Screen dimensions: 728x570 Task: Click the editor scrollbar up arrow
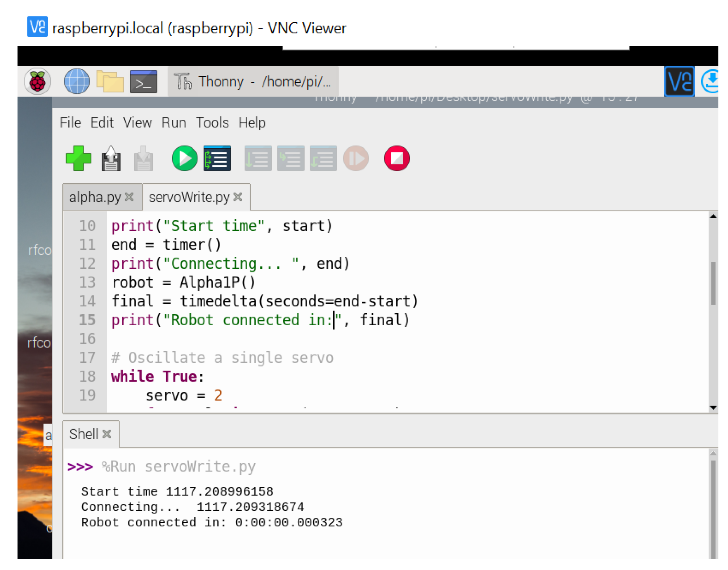tap(713, 216)
